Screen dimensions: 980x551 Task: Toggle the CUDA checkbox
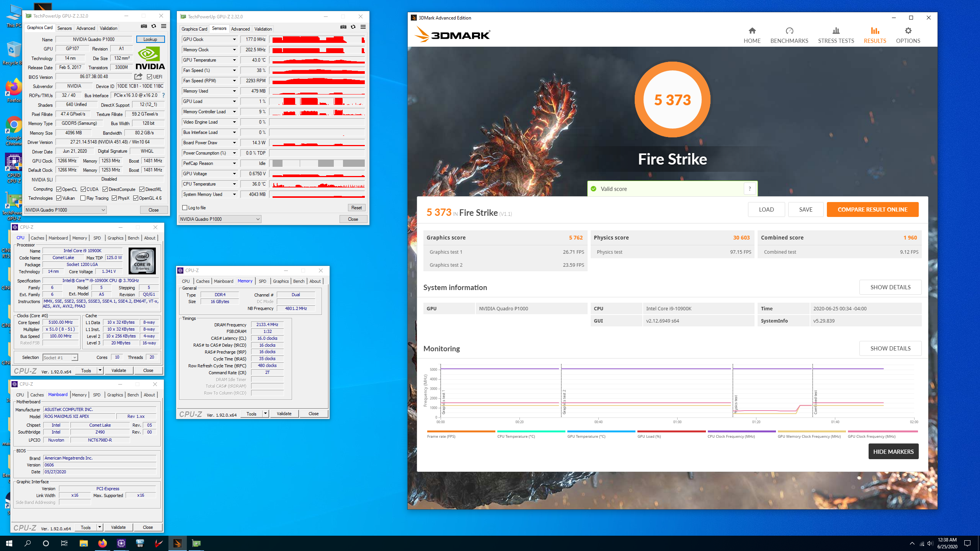[x=83, y=189]
